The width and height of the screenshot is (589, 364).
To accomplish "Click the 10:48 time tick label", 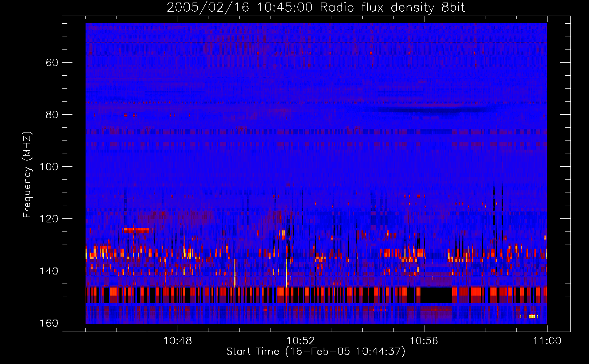I will click(x=178, y=341).
